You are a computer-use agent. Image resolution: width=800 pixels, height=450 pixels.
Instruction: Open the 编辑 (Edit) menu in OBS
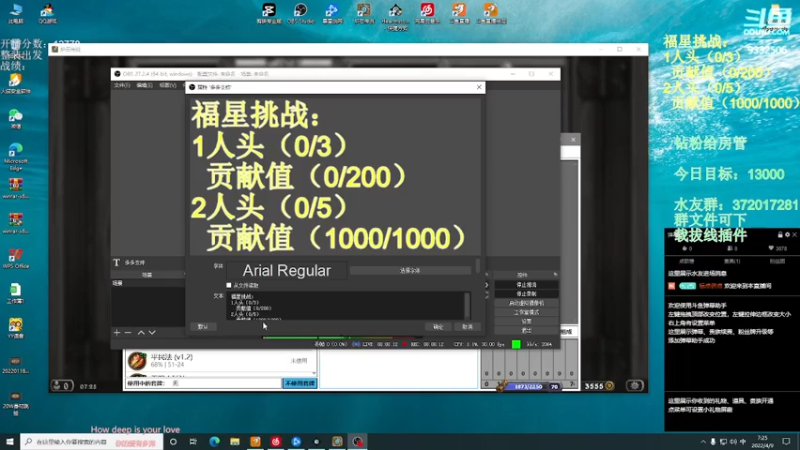145,85
